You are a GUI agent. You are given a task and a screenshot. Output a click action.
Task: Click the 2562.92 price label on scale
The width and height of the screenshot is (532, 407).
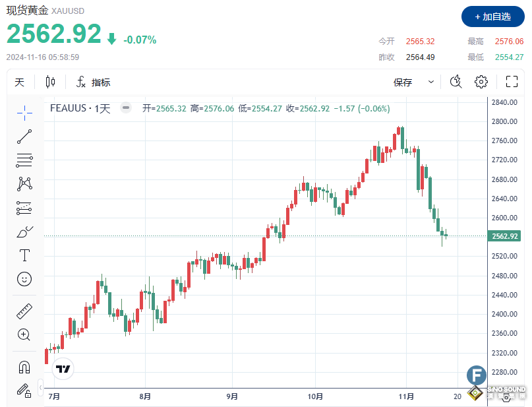coord(504,235)
